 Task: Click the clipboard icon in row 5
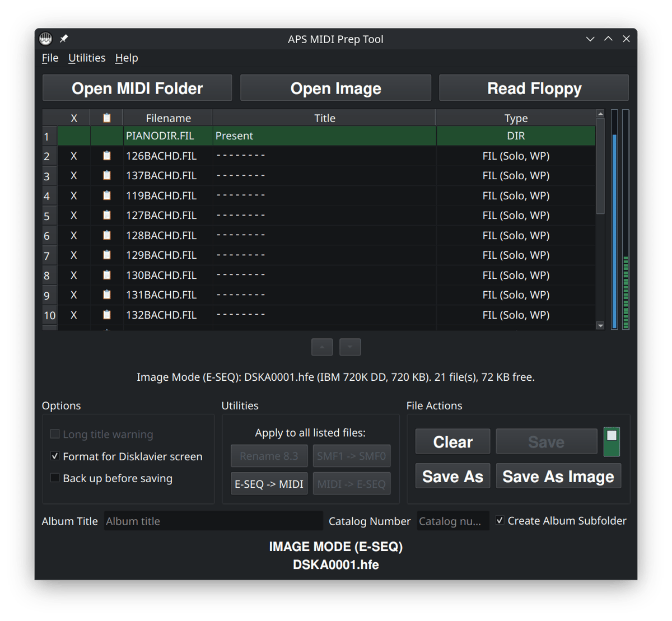click(106, 215)
